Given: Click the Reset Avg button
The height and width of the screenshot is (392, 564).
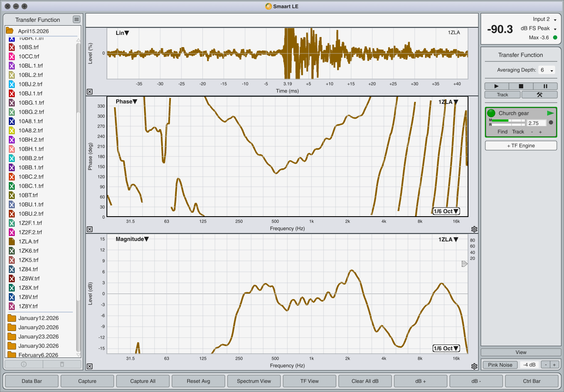Looking at the screenshot, I should coord(198,381).
